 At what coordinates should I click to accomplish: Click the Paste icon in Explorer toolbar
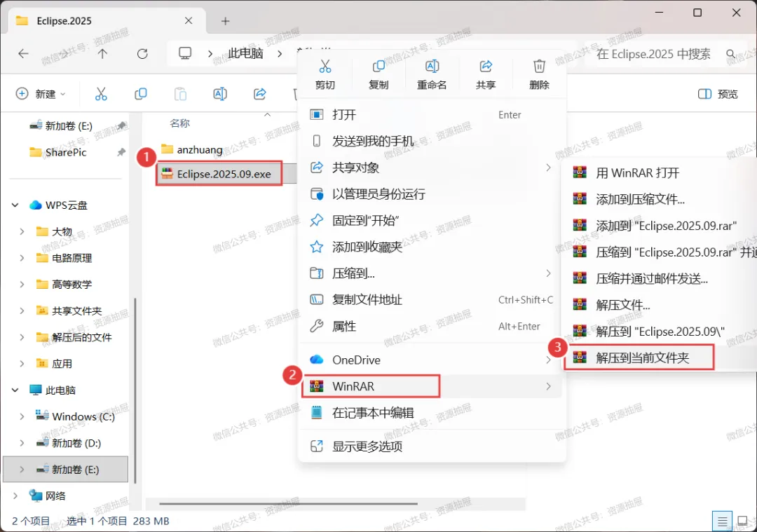(x=180, y=94)
